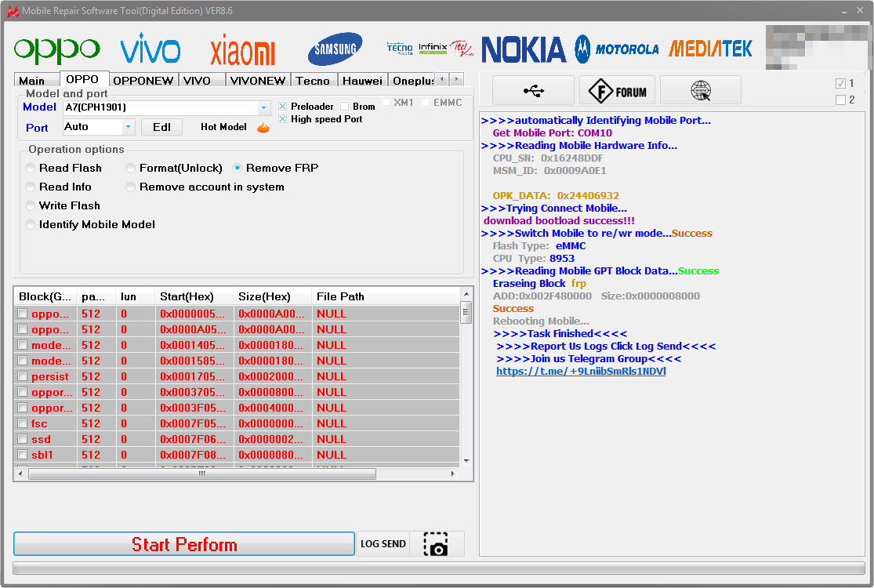The image size is (874, 588).
Task: Click the MediaTek brand logo
Action: (711, 49)
